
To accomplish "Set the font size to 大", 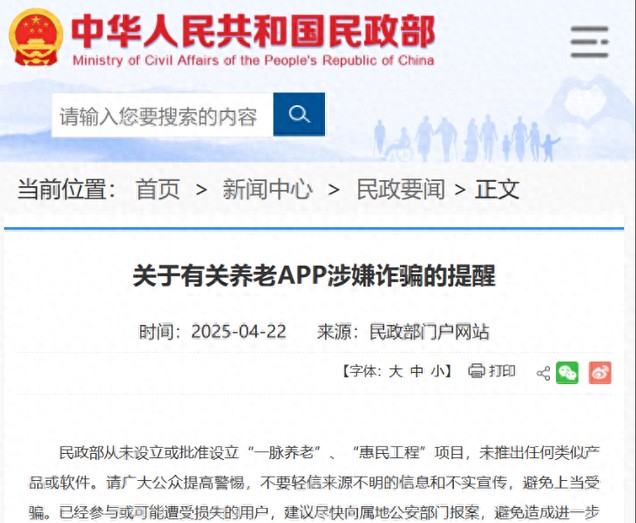I will 395,371.
